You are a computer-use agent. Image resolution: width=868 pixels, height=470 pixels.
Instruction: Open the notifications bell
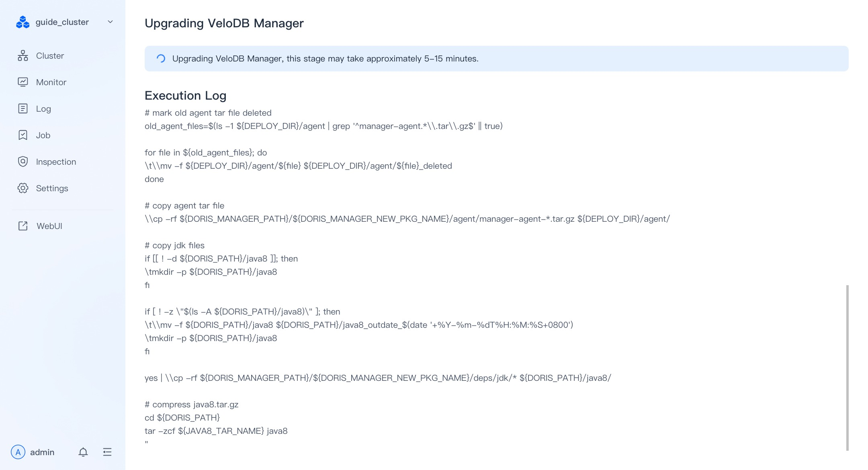[83, 452]
